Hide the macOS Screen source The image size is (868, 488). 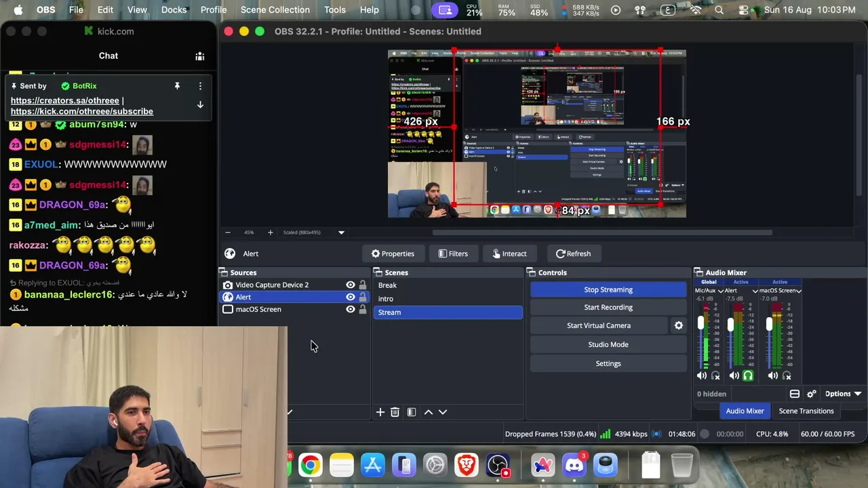[x=351, y=309]
